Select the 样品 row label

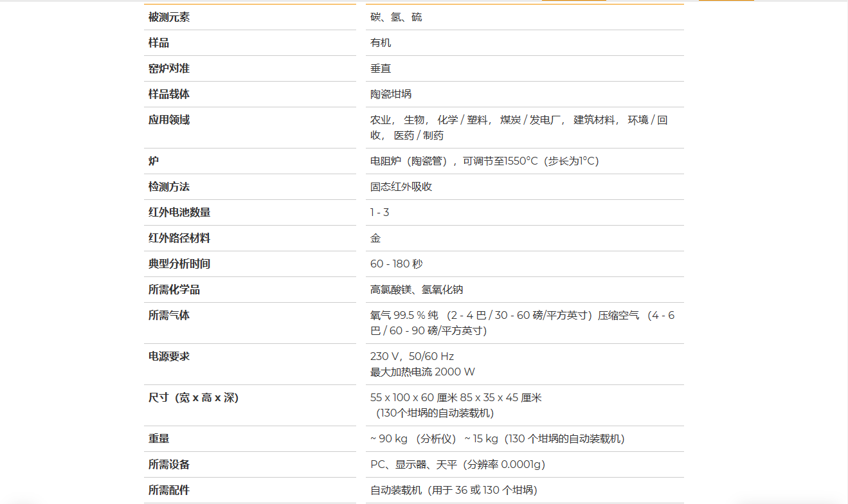point(159,43)
